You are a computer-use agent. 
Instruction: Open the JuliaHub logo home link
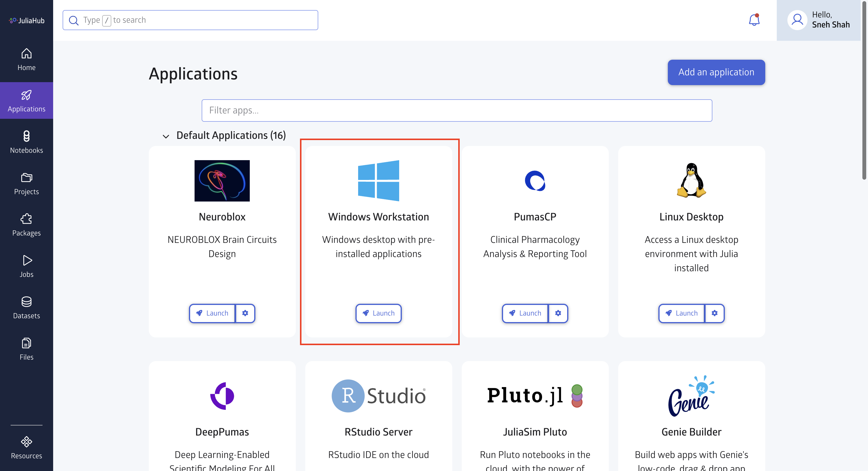point(27,21)
